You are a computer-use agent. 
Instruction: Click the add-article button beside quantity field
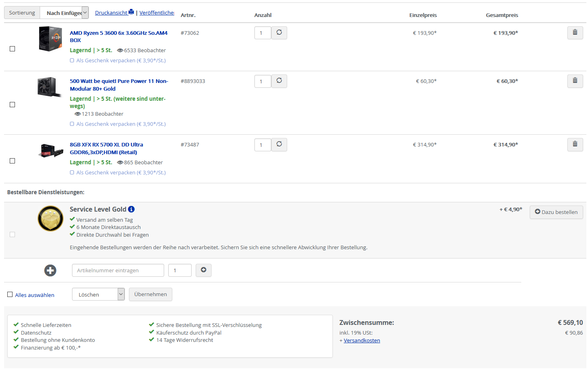coord(203,270)
